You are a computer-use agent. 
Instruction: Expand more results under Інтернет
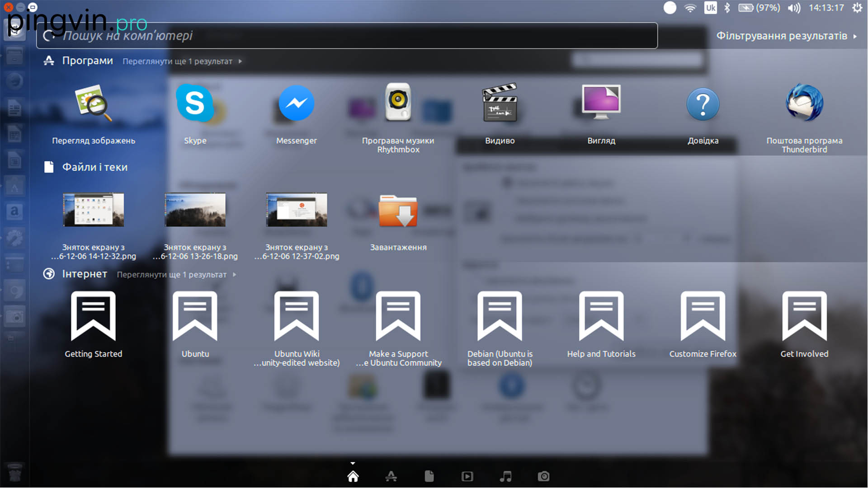[x=177, y=275]
